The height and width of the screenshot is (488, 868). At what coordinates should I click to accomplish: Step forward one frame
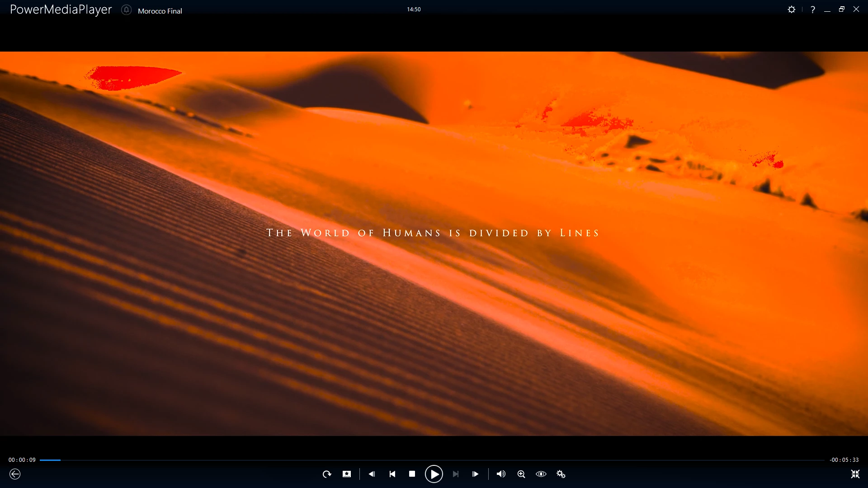tap(475, 474)
